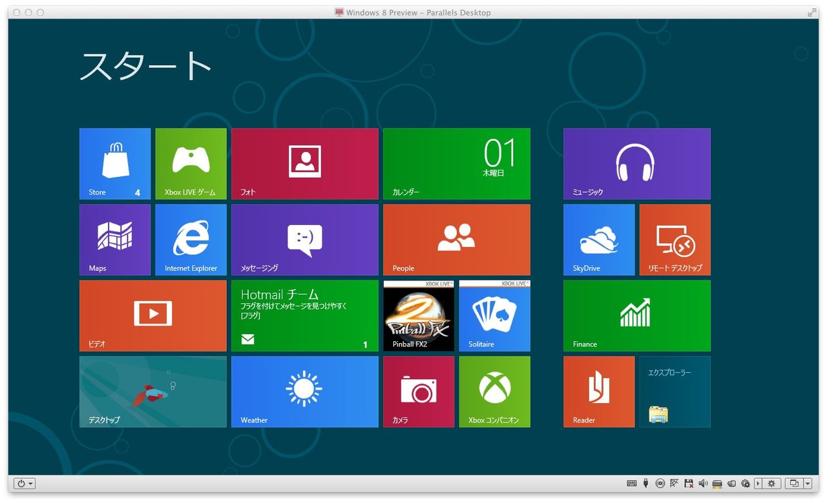Click the floppy disk icon in status bar
This screenshot has width=827, height=504.
pos(689,483)
